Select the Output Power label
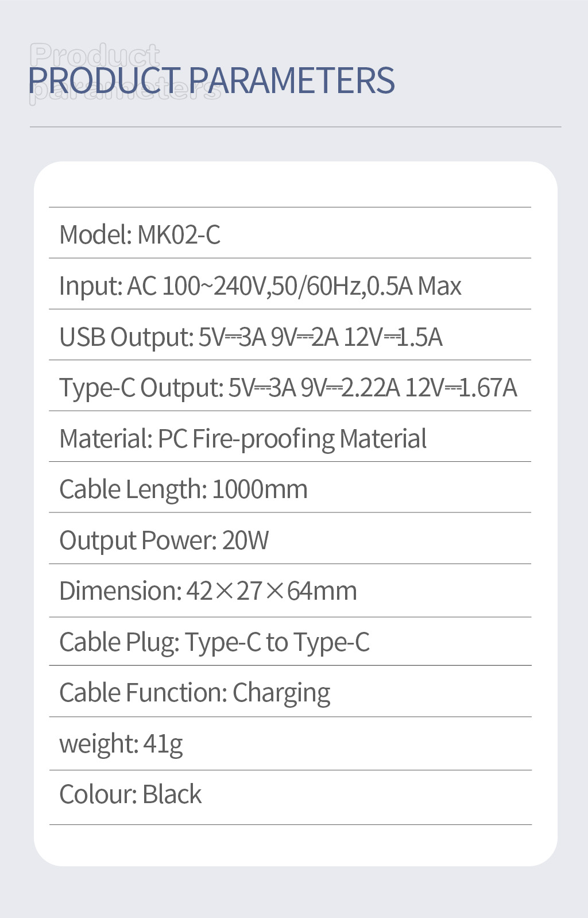The height and width of the screenshot is (918, 588). click(137, 541)
